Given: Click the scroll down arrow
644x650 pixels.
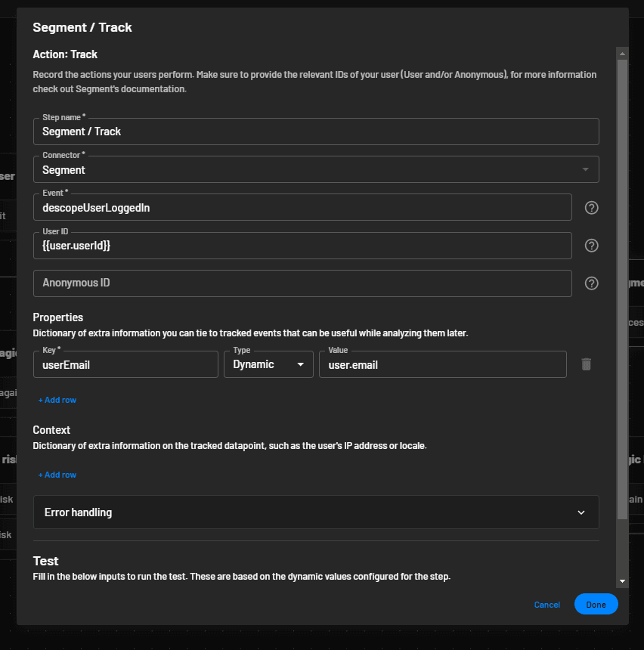Looking at the screenshot, I should pyautogui.click(x=621, y=580).
